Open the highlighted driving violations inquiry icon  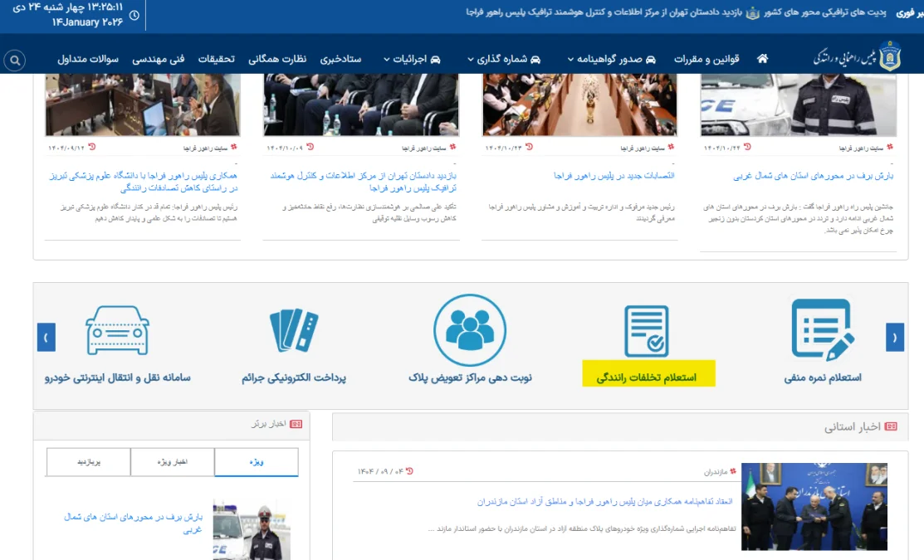(x=645, y=332)
